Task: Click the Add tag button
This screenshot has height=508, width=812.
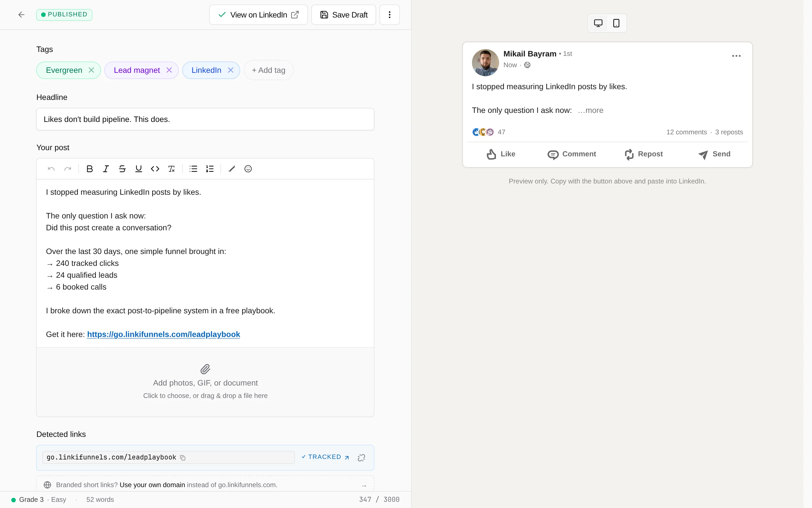Action: point(268,70)
